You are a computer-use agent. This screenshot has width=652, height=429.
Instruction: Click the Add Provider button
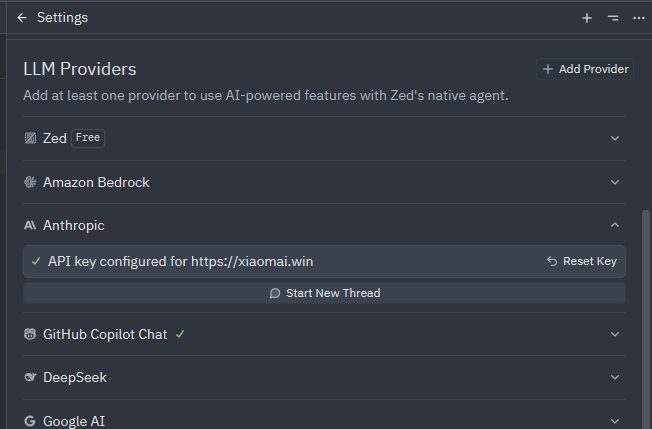585,69
